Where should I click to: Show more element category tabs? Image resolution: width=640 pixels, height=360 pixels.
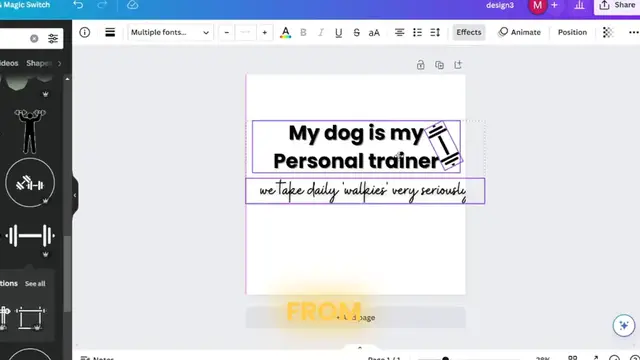[x=60, y=63]
